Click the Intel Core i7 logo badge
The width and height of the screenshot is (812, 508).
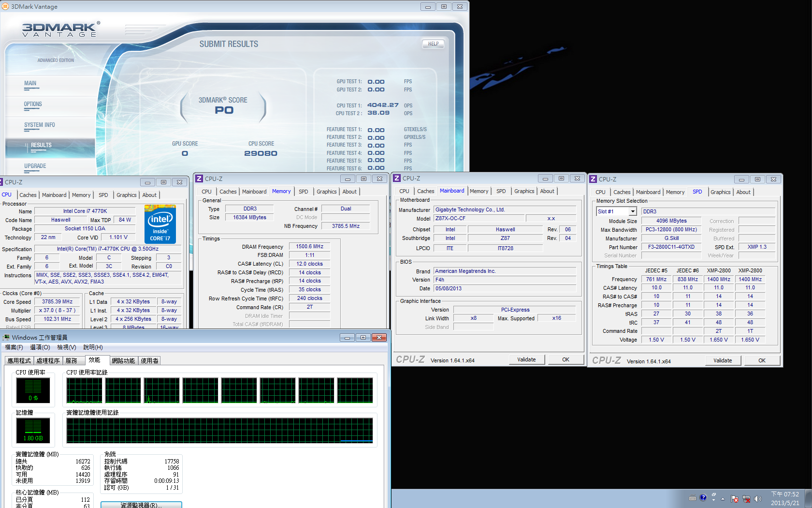pos(160,224)
